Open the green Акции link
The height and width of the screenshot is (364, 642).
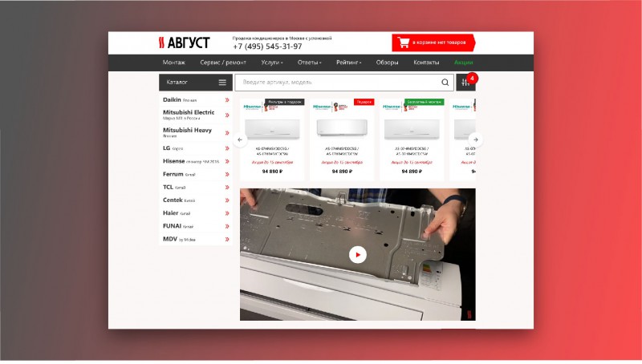click(x=463, y=63)
